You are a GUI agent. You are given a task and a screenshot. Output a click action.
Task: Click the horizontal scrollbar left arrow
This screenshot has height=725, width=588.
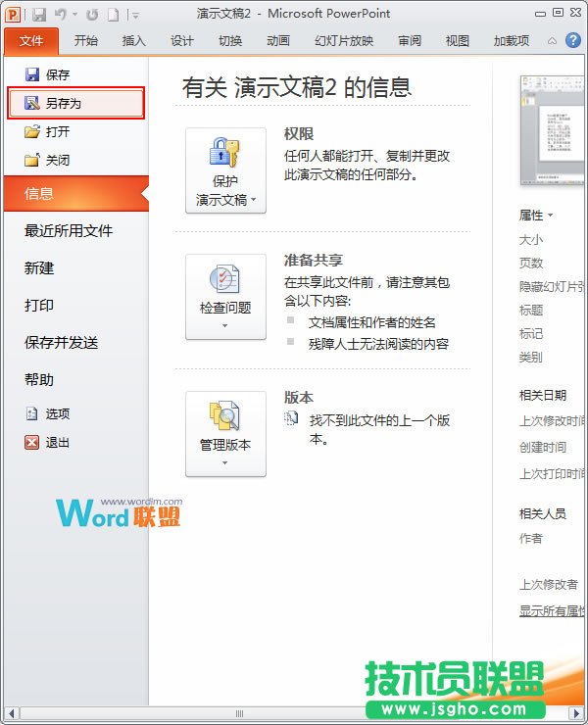[13, 713]
